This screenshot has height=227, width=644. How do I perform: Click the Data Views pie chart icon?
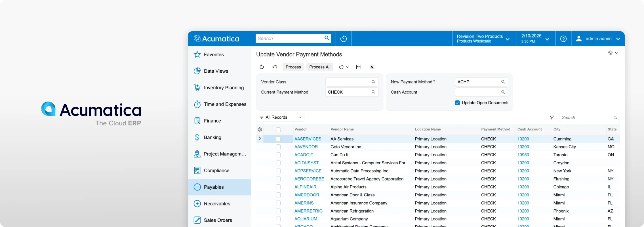197,71
